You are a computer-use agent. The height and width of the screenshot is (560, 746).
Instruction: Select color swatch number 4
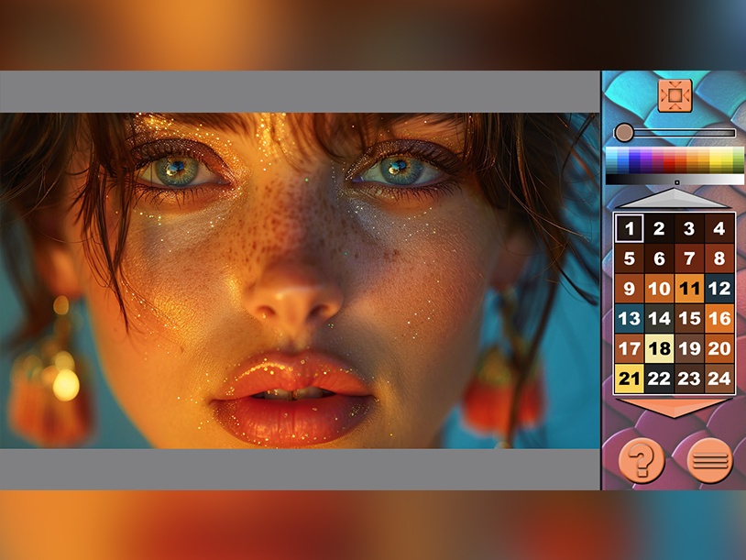[x=719, y=228]
